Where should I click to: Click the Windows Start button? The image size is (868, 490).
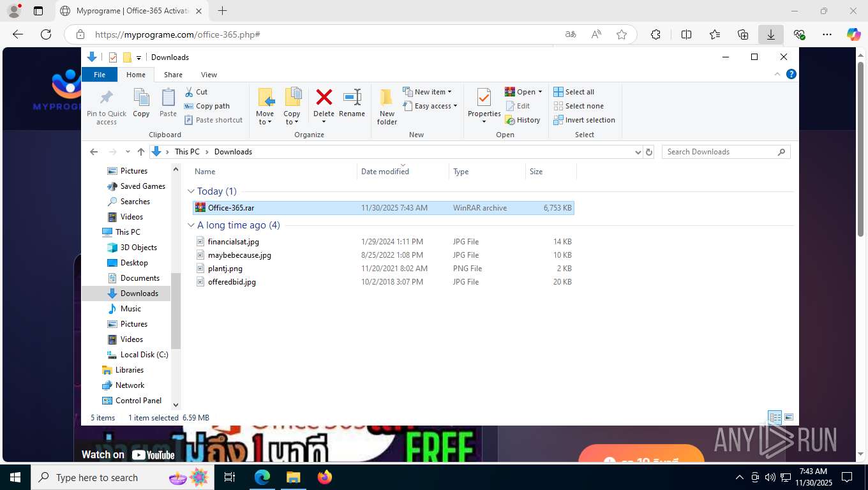pyautogui.click(x=14, y=477)
